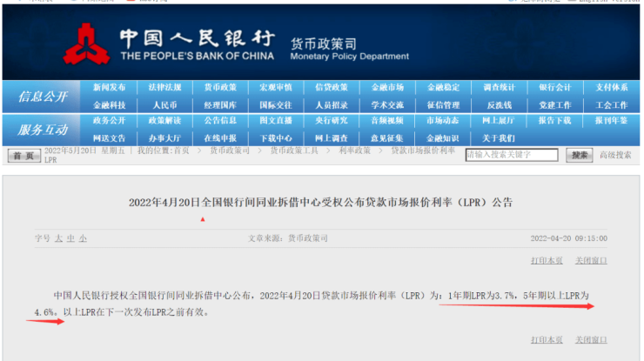
Task: Set font size to 小
Action: tap(83, 238)
